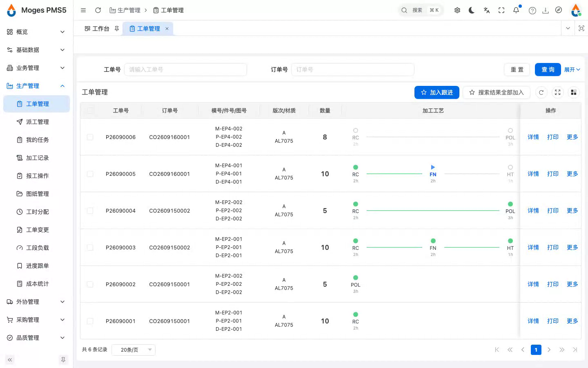Open 图纸管理 in the sidebar
Viewport: 588px width, 368px height.
36,194
